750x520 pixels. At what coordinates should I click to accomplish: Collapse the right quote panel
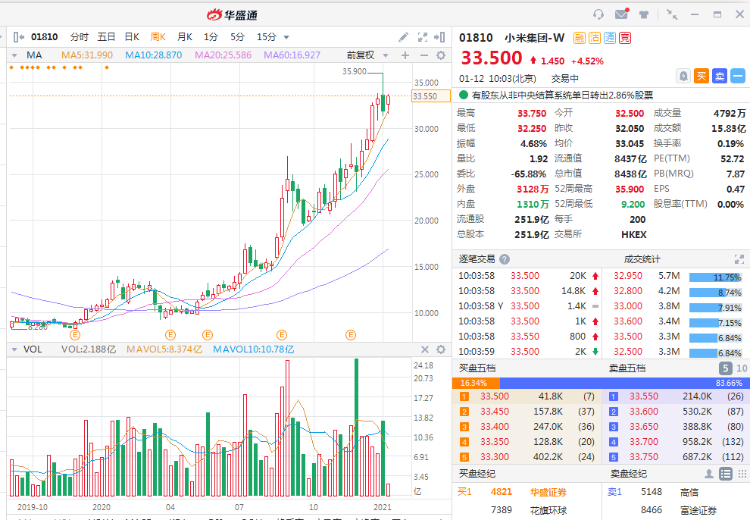point(440,37)
